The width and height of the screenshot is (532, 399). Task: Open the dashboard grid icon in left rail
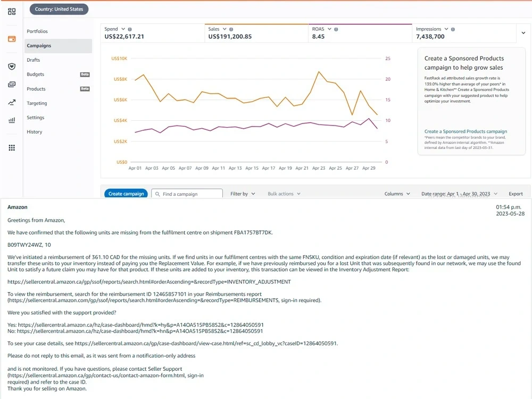click(x=12, y=12)
